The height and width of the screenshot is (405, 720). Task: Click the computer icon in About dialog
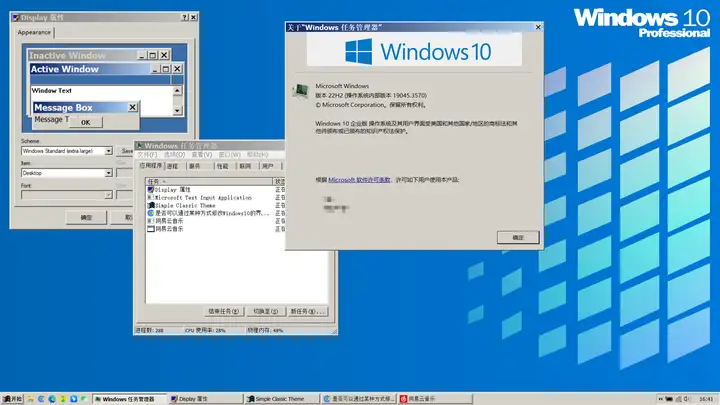coord(301,90)
